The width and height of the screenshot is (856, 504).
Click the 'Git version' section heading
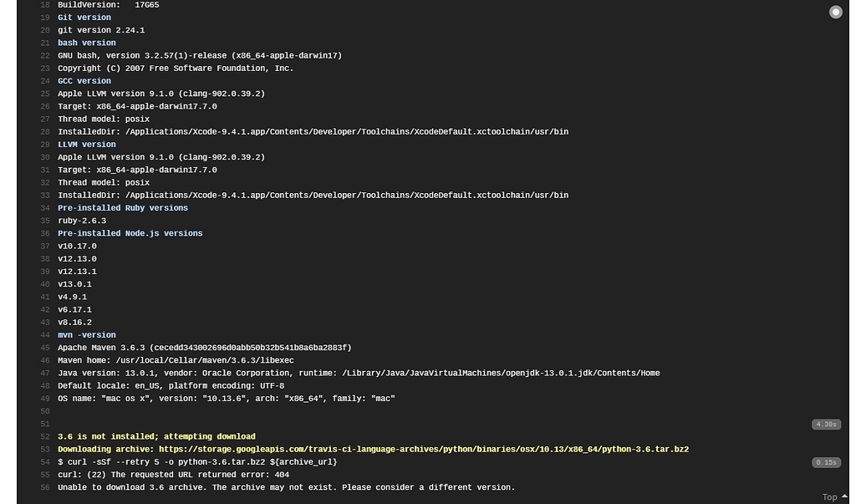(84, 18)
